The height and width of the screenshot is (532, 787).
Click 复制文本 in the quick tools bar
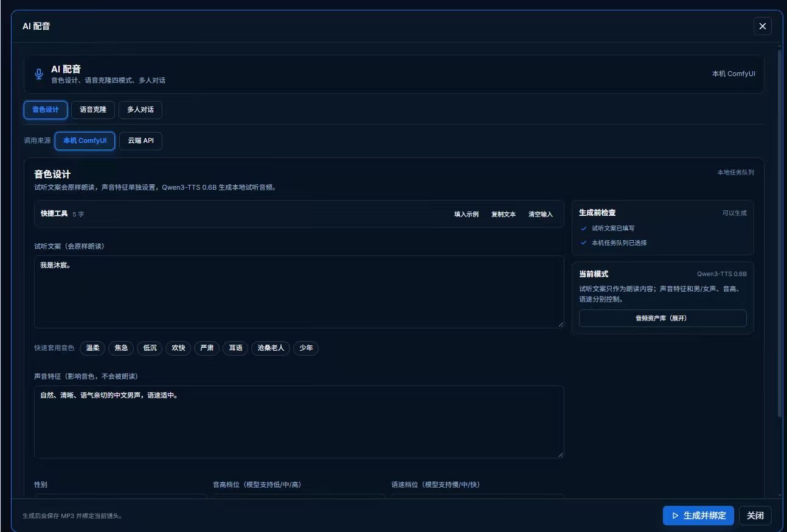[504, 214]
